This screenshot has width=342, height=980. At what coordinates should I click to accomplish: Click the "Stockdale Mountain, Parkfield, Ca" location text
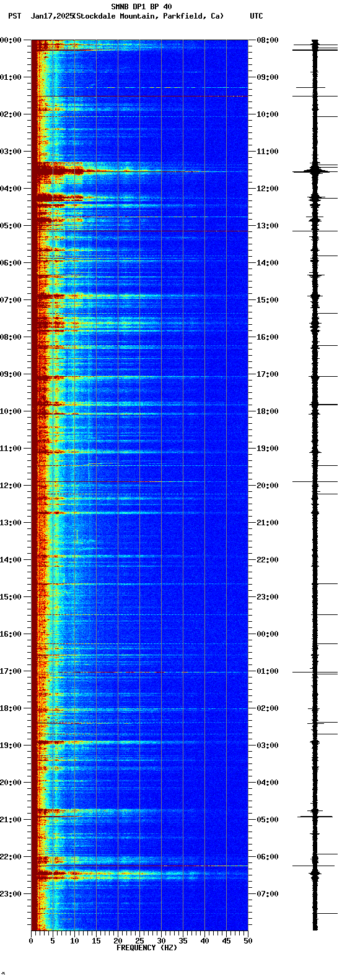[x=148, y=16]
